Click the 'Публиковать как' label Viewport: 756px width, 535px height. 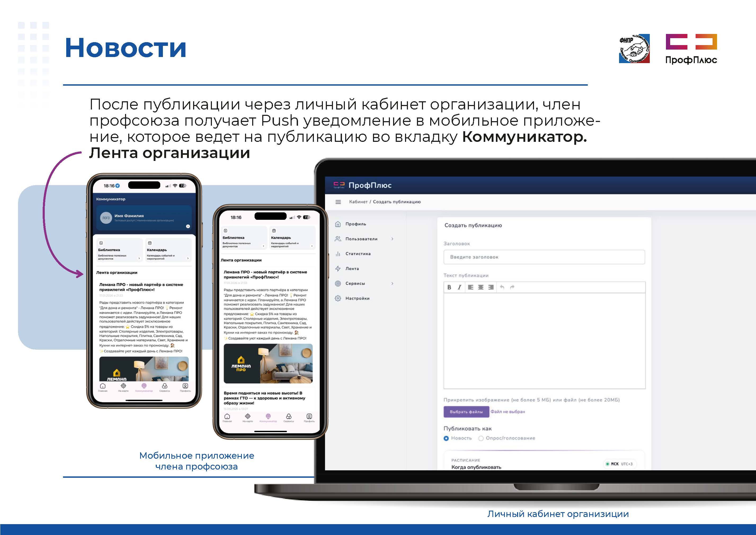(x=468, y=428)
